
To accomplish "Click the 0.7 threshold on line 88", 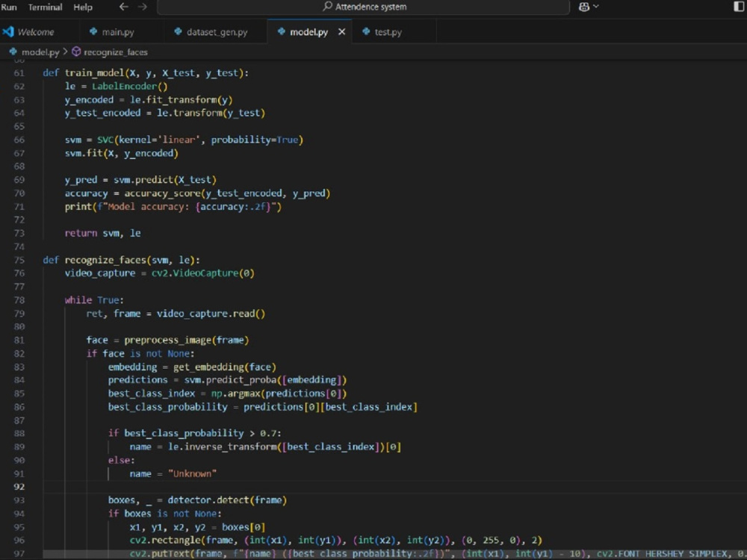I will click(267, 433).
